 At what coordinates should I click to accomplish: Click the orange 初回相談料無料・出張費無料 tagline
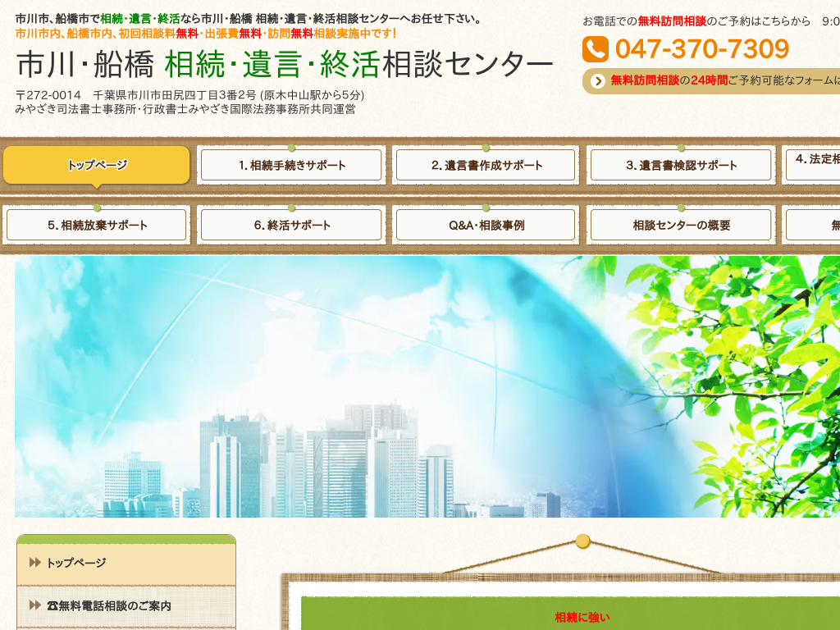[206, 34]
